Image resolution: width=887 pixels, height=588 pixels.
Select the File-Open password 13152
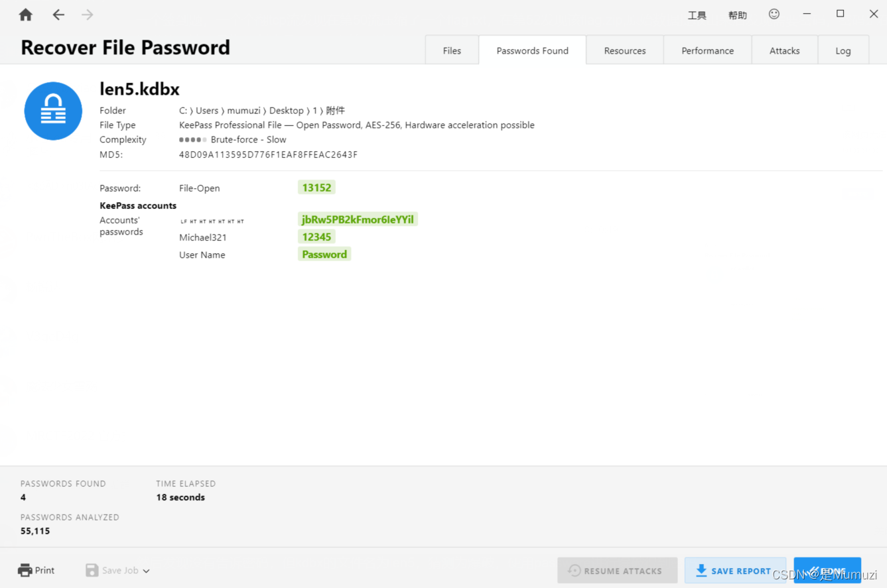tap(316, 188)
